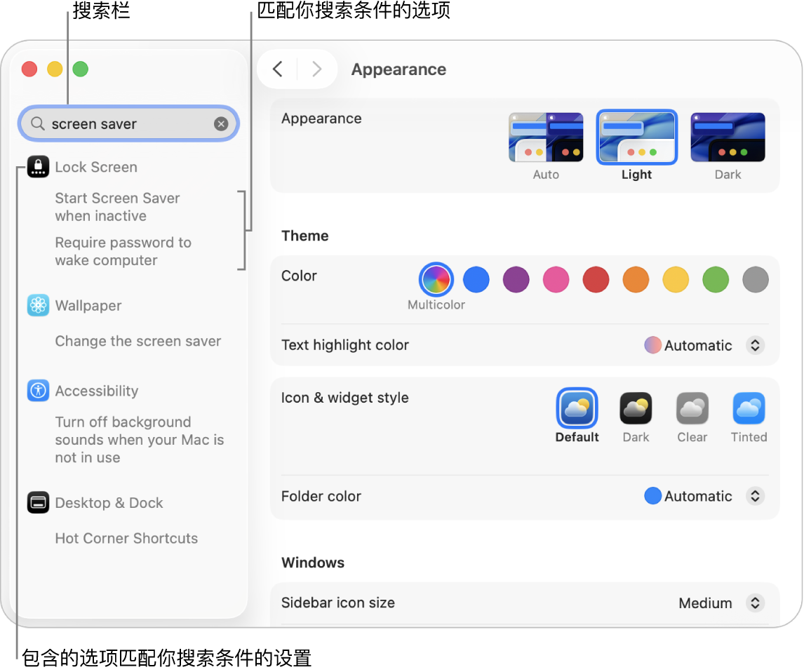The image size is (804, 672).
Task: Click the Accessibility icon in sidebar
Action: pyautogui.click(x=38, y=391)
